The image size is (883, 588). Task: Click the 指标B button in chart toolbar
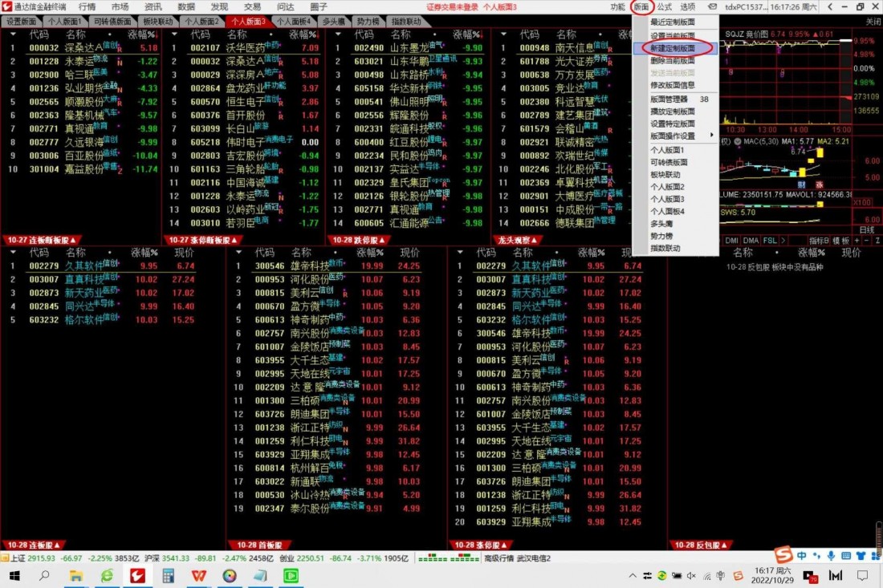point(819,241)
